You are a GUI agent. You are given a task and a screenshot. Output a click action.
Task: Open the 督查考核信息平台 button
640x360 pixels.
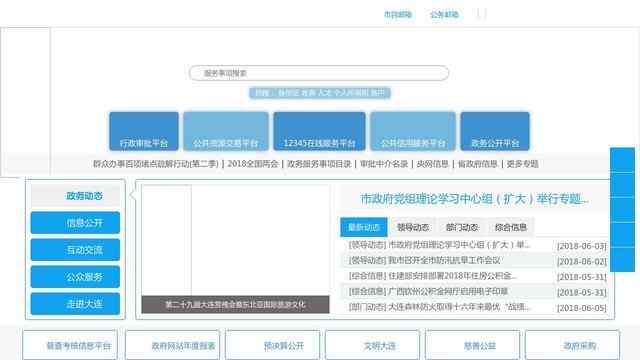(x=70, y=346)
